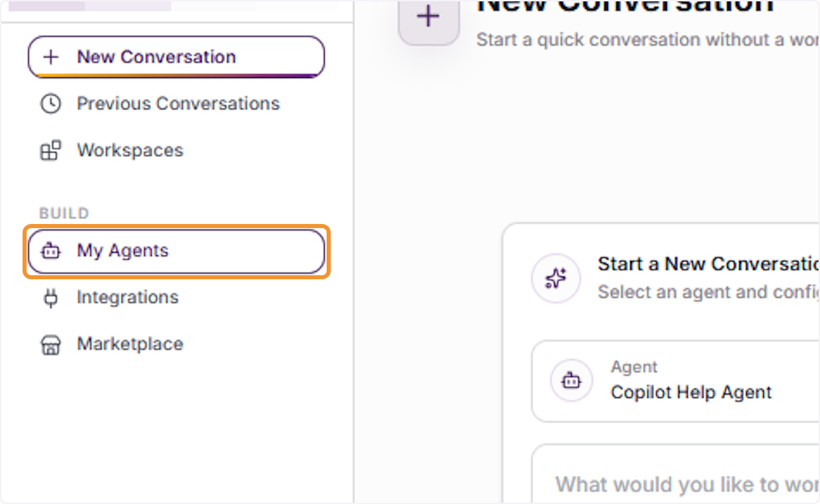
Task: Open My Agents under Build
Action: (176, 251)
